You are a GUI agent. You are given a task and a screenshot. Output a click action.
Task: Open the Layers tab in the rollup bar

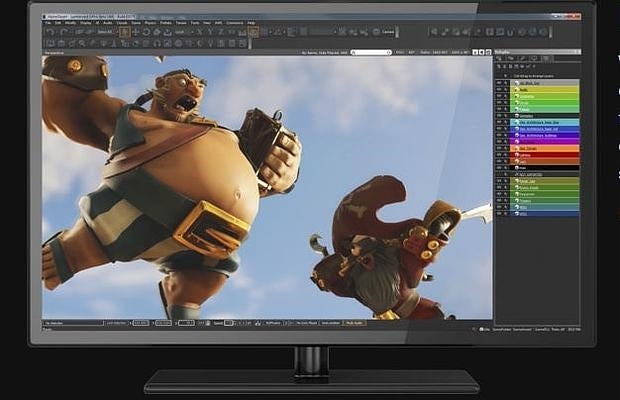(546, 58)
